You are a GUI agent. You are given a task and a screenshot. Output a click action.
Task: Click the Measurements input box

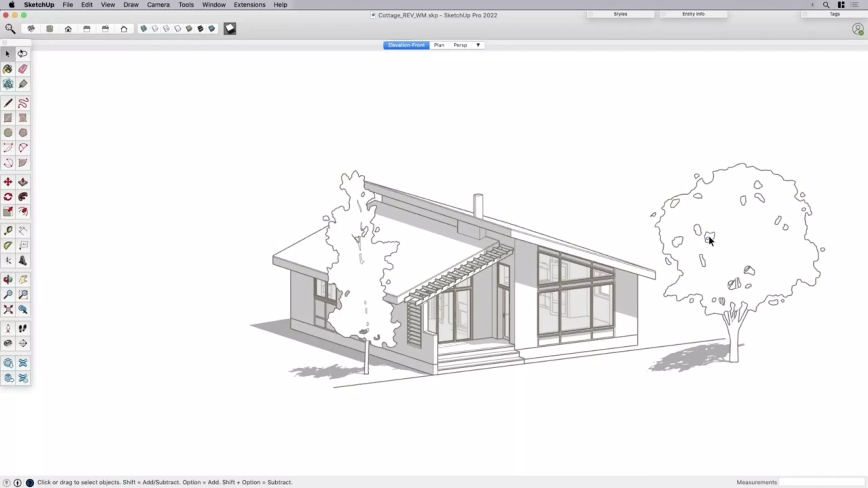point(821,482)
